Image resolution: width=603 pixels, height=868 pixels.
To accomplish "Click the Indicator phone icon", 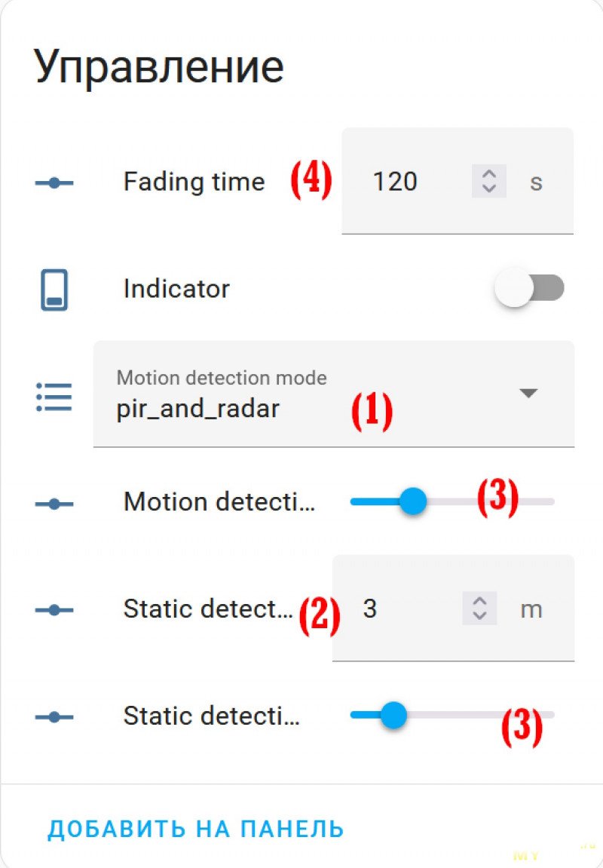I will tap(54, 290).
